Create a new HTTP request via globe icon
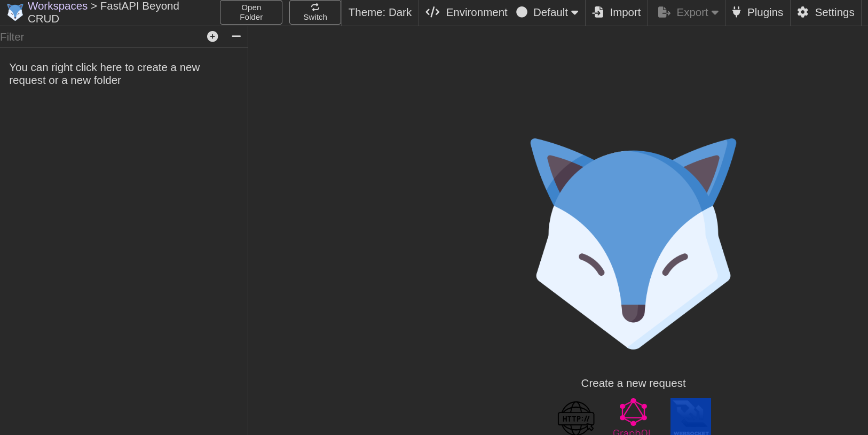868x435 pixels. point(576,418)
